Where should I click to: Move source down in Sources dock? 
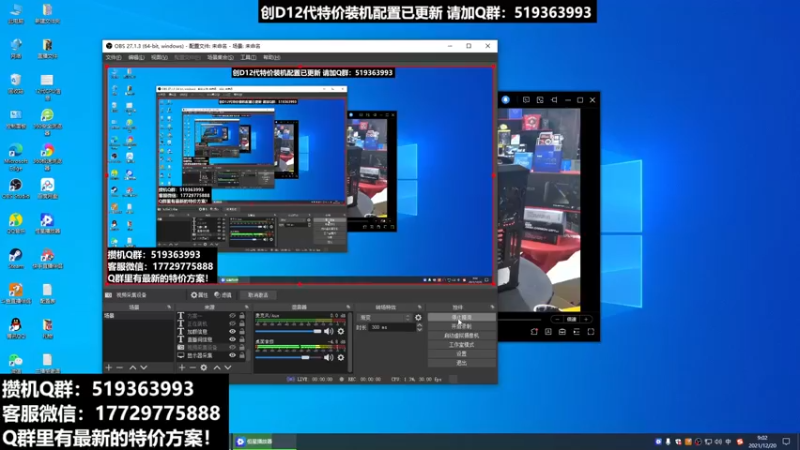tap(228, 367)
